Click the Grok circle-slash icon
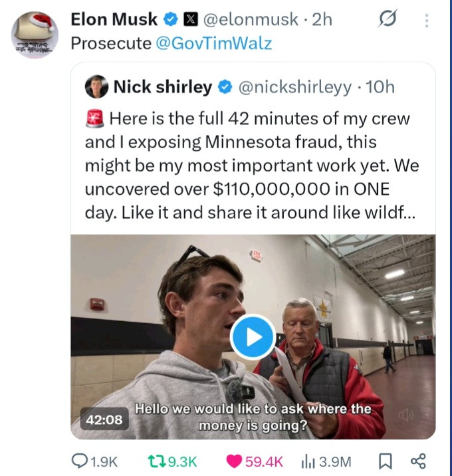The height and width of the screenshot is (476, 452). [387, 21]
